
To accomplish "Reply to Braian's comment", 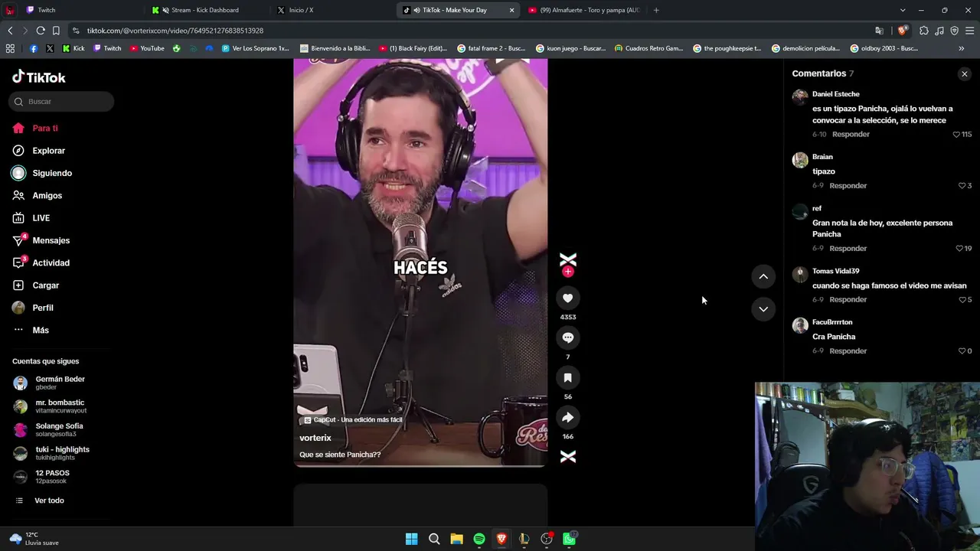I will point(848,185).
